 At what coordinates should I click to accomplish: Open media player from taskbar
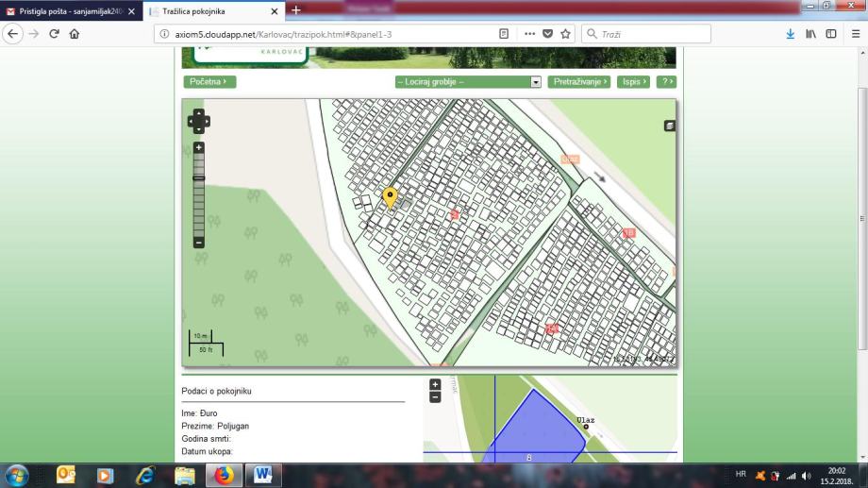tap(105, 476)
